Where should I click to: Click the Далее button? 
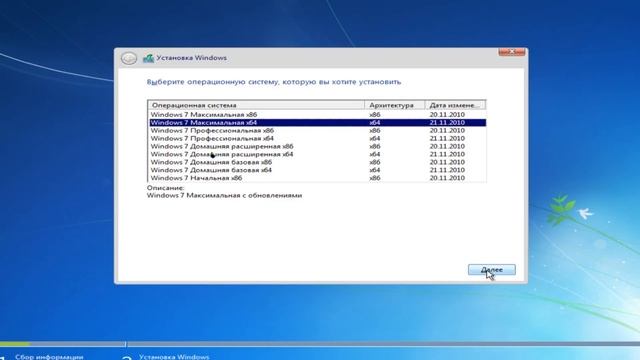(491, 270)
